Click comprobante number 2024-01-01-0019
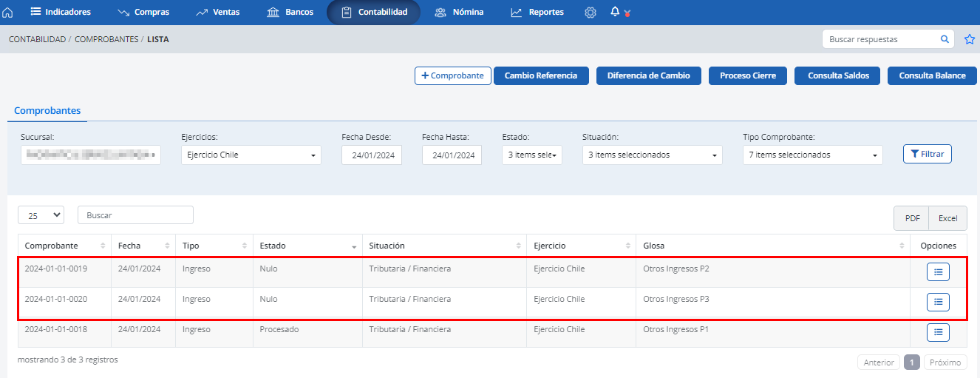Screen dimensions: 980x378 [56, 269]
